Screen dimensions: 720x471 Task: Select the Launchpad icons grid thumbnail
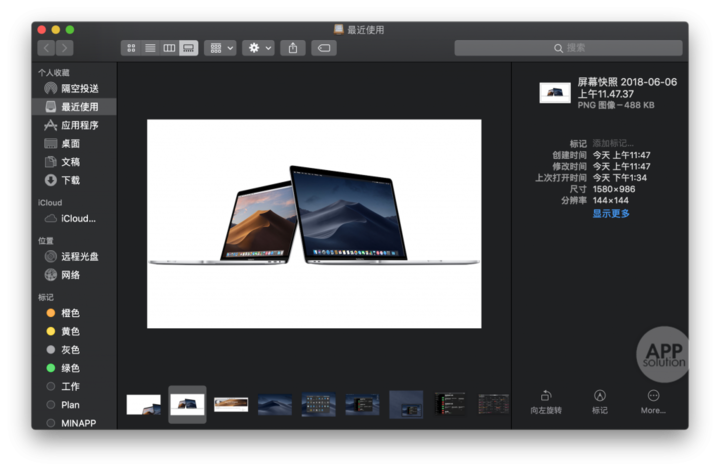click(319, 404)
